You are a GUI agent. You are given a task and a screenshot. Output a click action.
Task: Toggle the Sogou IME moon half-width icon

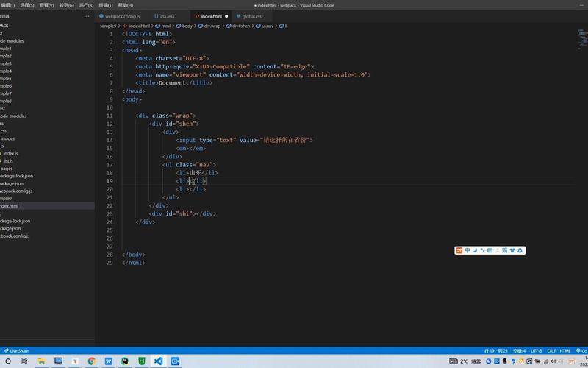[475, 250]
